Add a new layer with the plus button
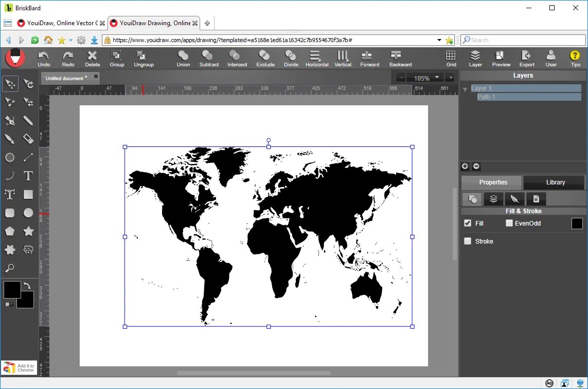This screenshot has height=389, width=588. pyautogui.click(x=465, y=166)
